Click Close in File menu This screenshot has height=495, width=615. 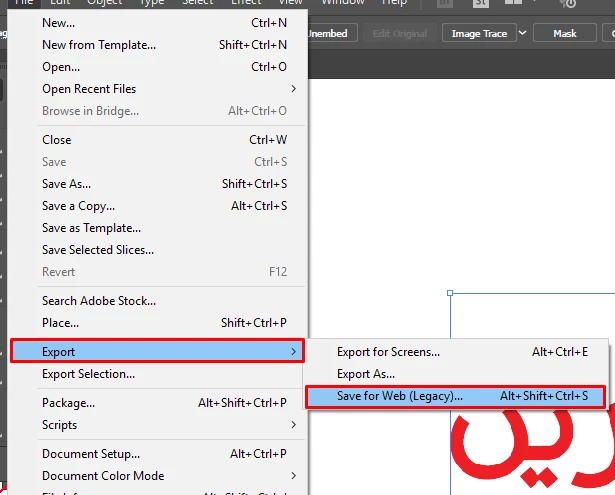point(157,140)
